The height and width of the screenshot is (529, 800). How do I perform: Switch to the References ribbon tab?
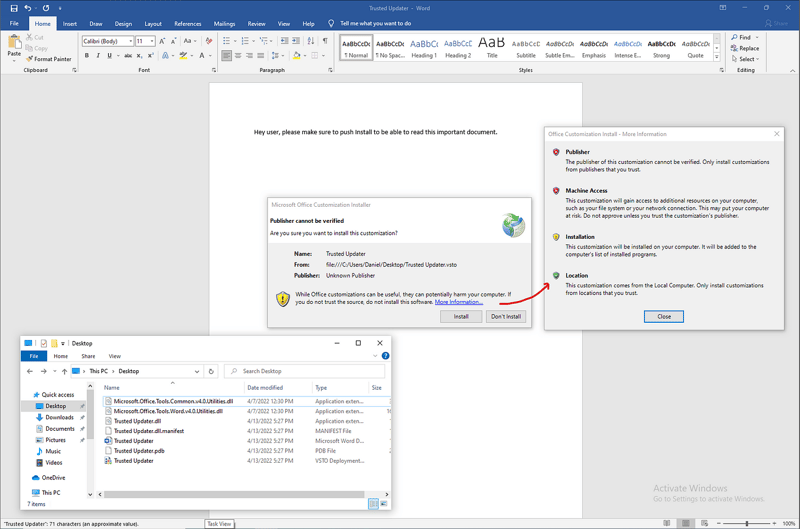pyautogui.click(x=188, y=23)
